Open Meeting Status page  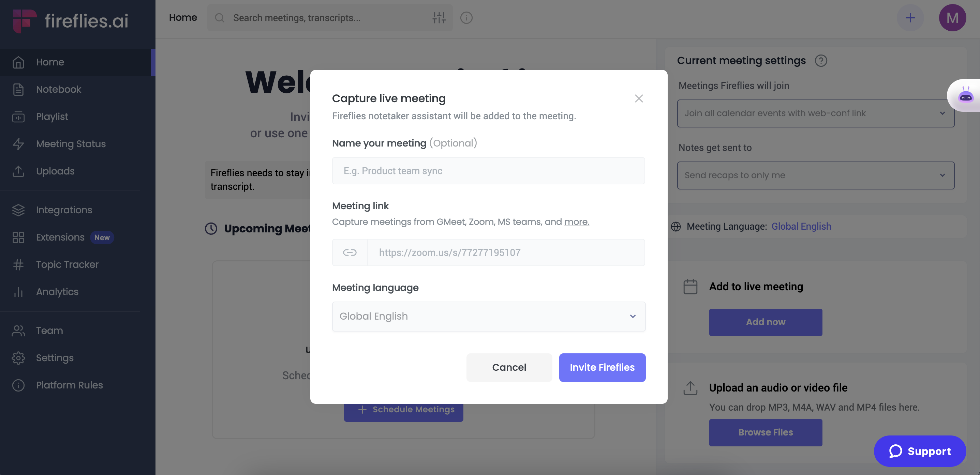71,144
